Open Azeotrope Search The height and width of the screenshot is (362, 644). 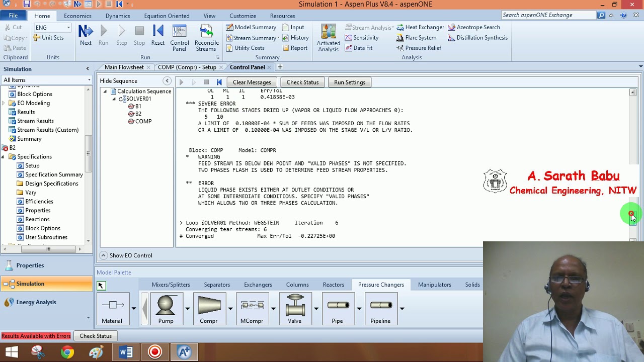(x=474, y=27)
